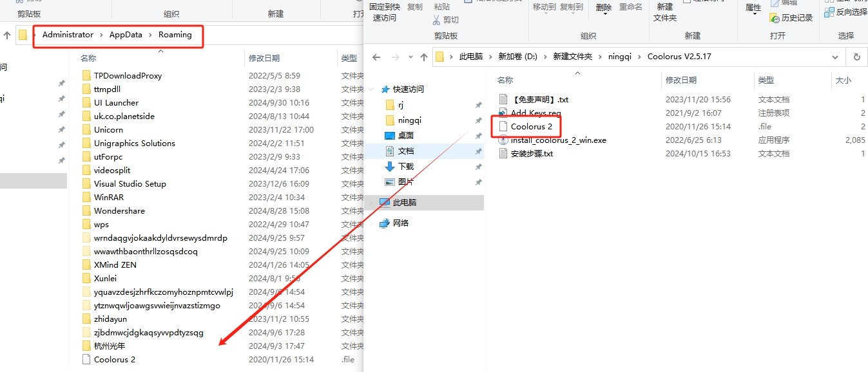
Task: Go forward with the right window's forward arrow
Action: point(395,57)
